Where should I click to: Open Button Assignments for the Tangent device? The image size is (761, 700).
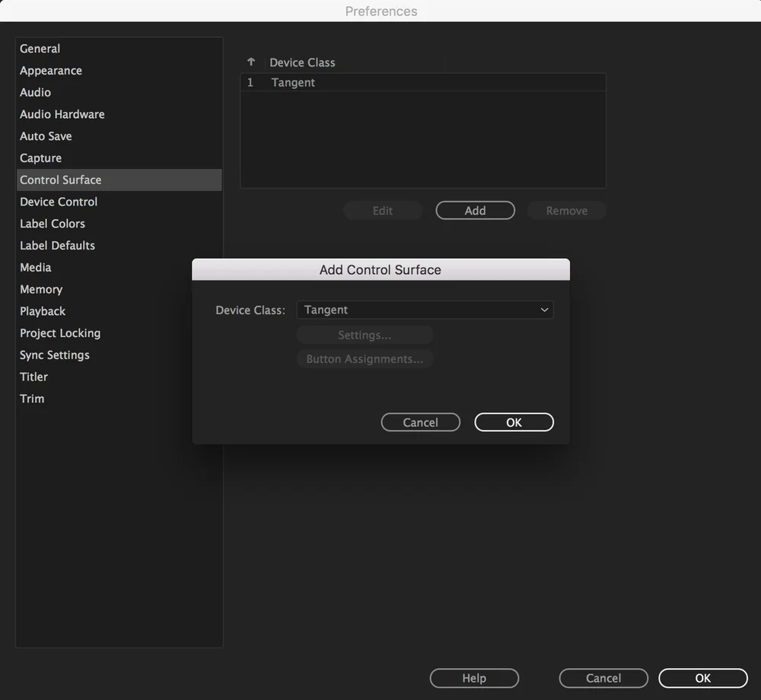(365, 358)
